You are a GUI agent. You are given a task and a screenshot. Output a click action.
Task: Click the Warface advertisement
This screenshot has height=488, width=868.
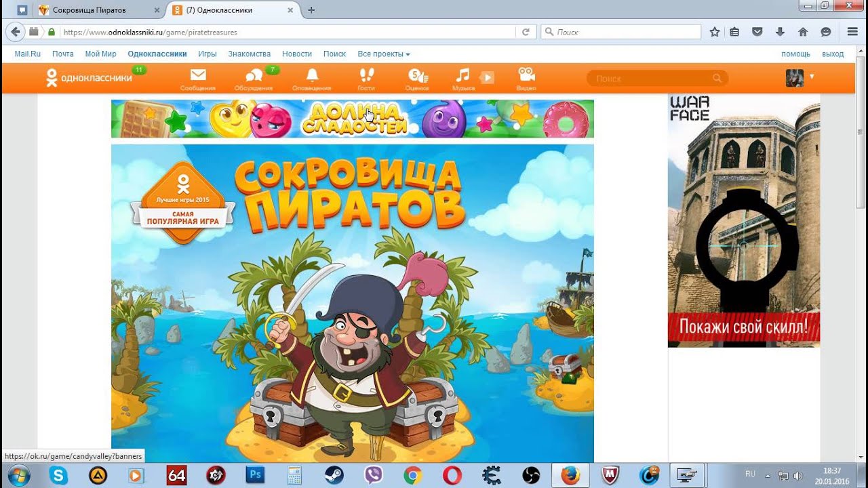[744, 221]
